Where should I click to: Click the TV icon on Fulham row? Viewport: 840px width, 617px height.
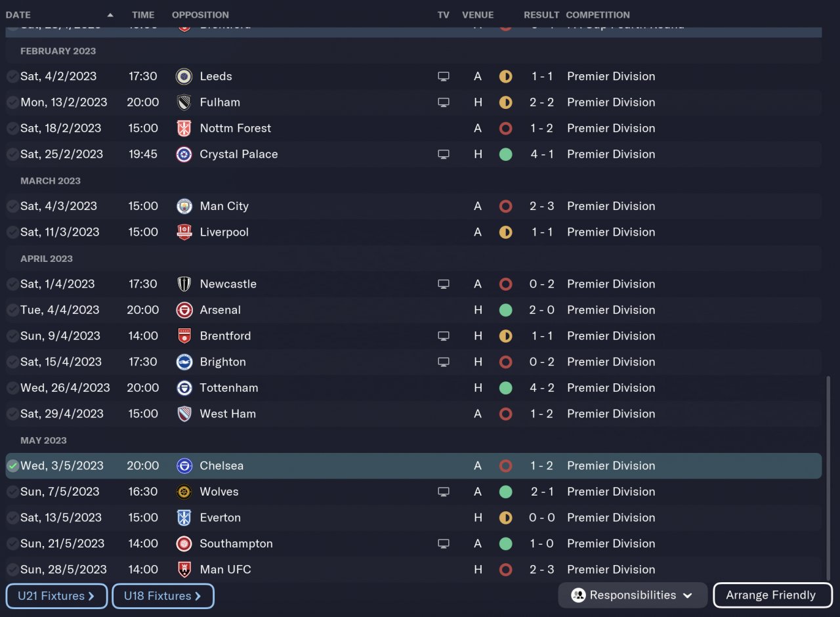444,102
